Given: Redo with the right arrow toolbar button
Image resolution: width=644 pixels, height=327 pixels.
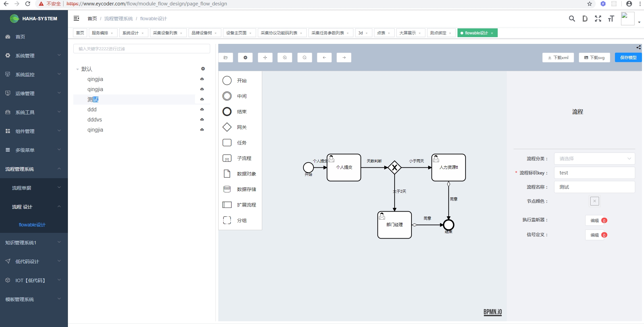Looking at the screenshot, I should [344, 58].
